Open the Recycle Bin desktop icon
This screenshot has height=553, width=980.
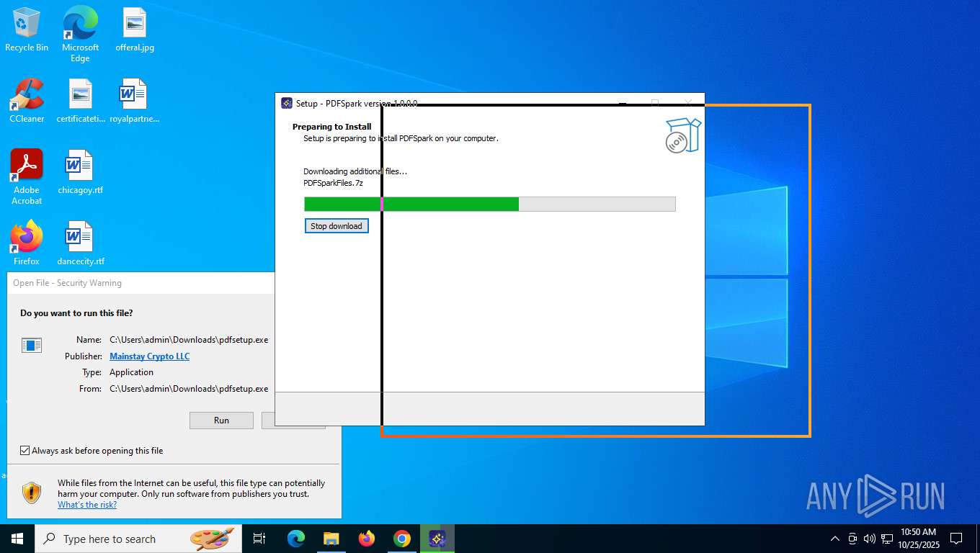coord(27,29)
